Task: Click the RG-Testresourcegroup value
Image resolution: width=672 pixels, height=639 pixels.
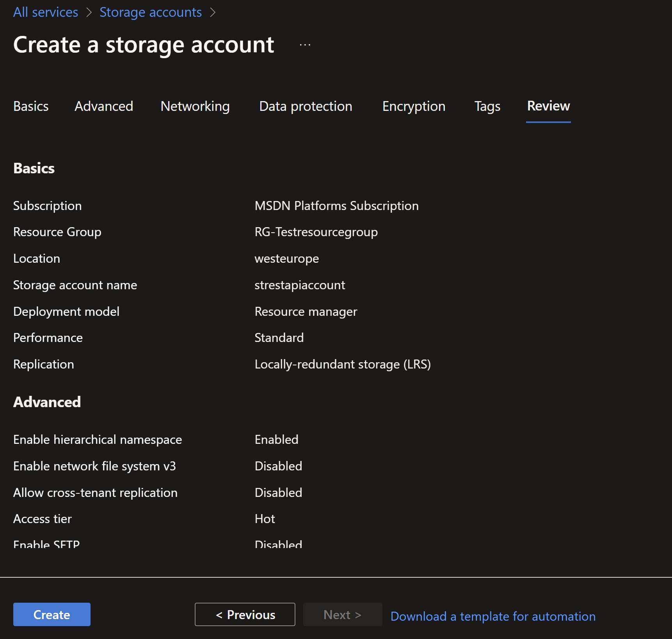Action: coord(316,232)
